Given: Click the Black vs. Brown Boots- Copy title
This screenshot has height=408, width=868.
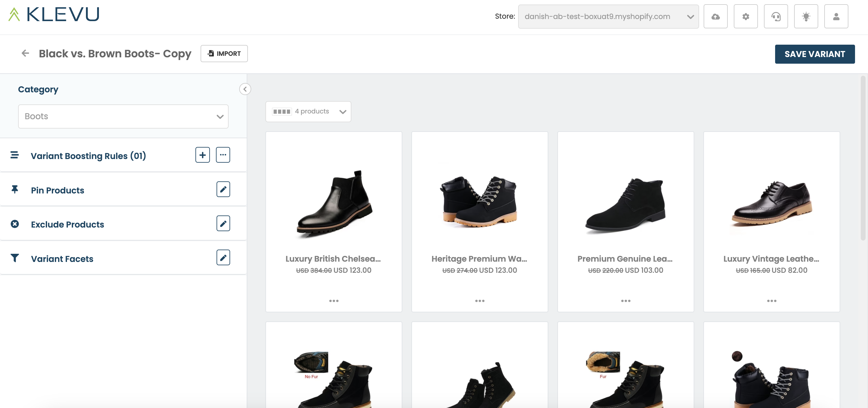Looking at the screenshot, I should point(115,54).
